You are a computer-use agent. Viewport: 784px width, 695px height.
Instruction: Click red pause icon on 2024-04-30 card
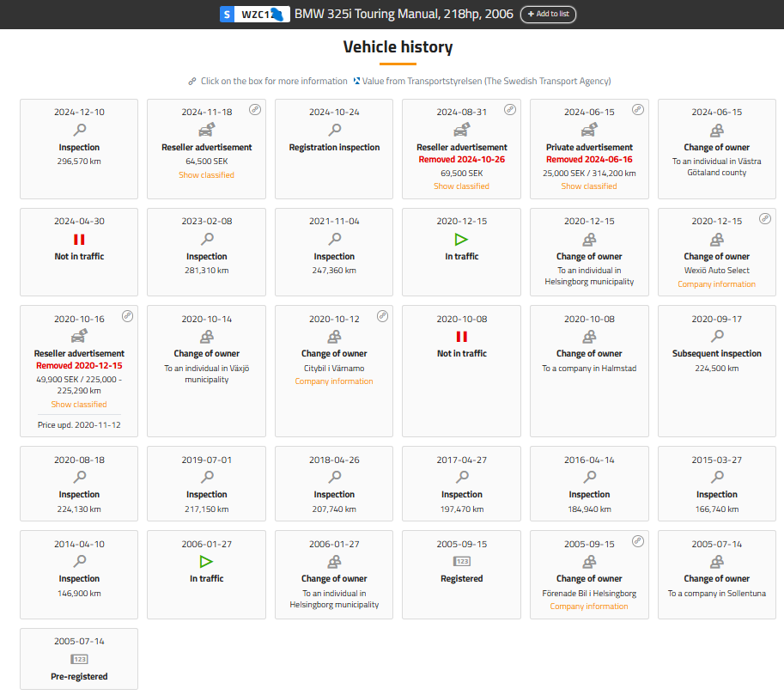[x=79, y=239]
